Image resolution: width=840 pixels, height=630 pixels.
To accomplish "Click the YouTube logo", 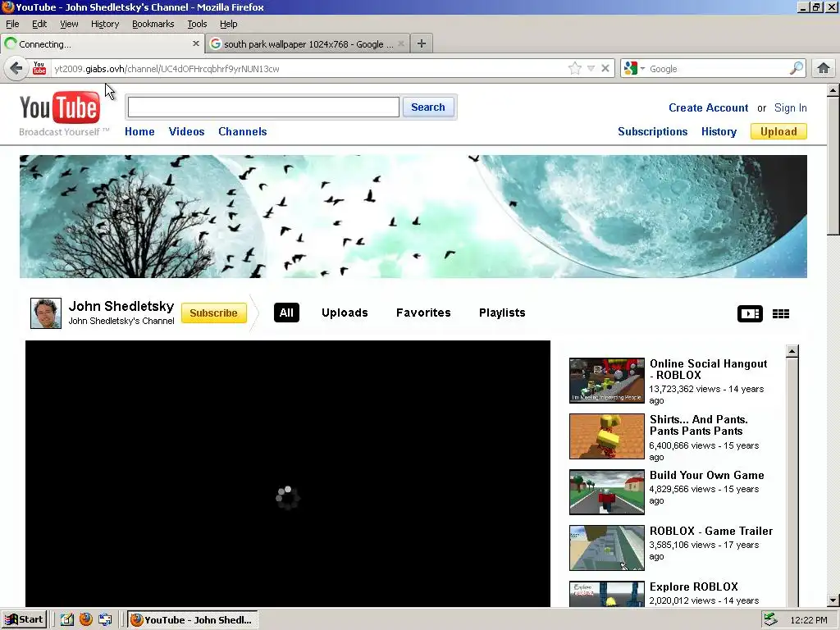I will pyautogui.click(x=60, y=108).
